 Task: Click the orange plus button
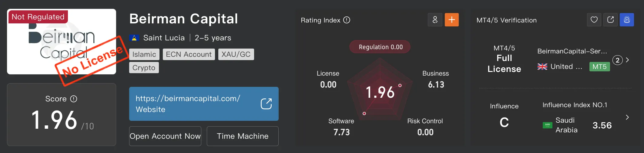point(452,20)
